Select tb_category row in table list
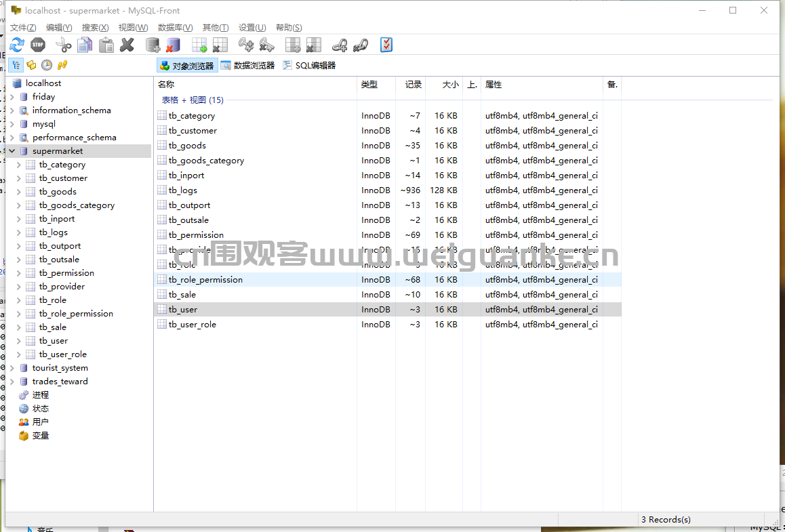The image size is (785, 532). (x=388, y=116)
